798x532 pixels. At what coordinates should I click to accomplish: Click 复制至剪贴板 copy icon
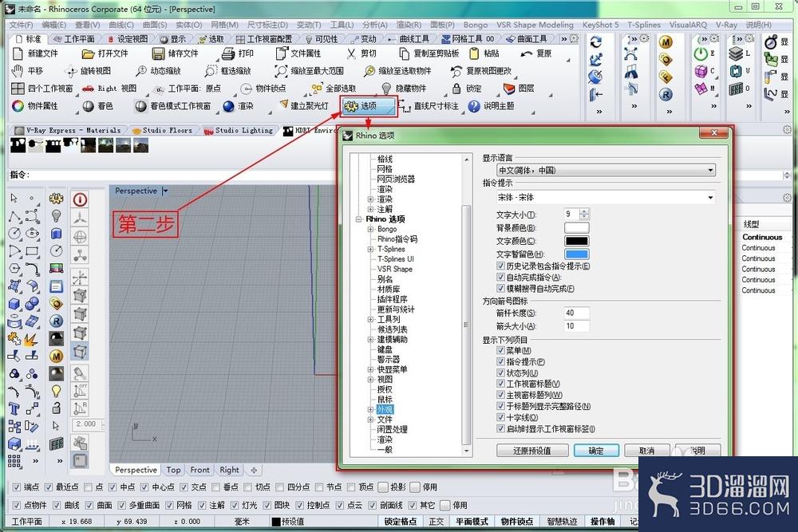(x=404, y=53)
